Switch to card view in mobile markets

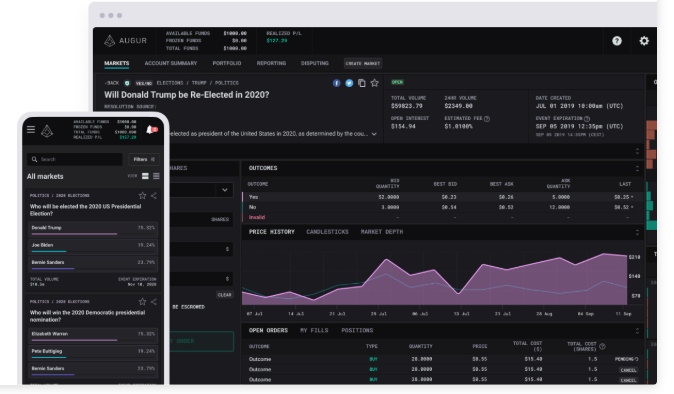(145, 176)
